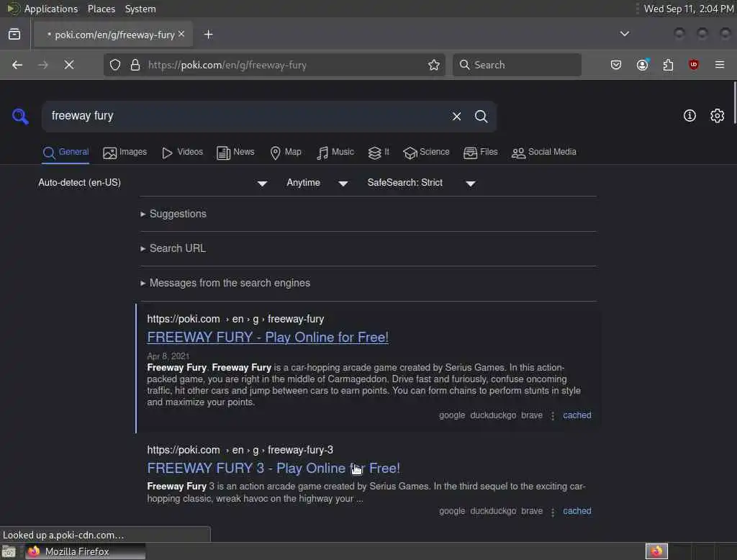
Task: Stop loading the page
Action: (x=69, y=65)
